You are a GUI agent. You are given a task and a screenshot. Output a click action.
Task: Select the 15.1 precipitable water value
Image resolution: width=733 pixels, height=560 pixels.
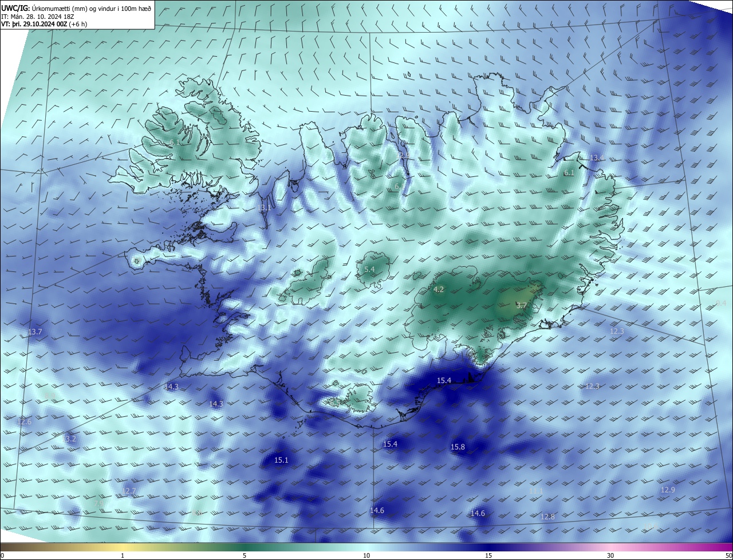click(281, 460)
